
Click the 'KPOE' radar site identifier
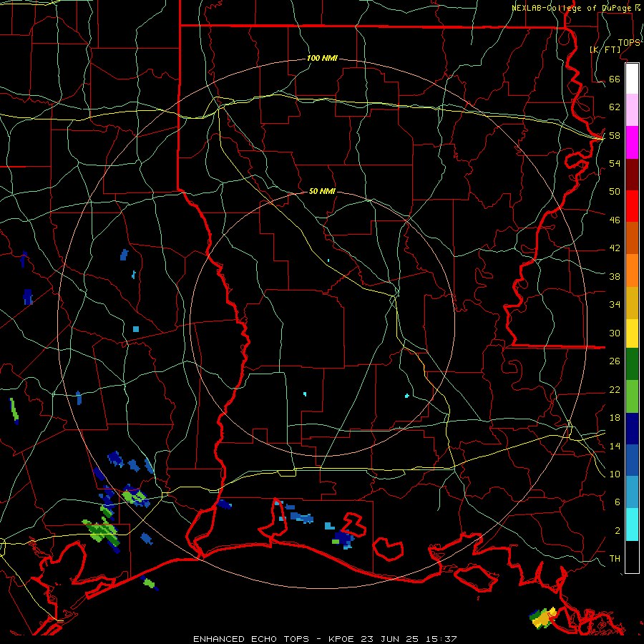click(343, 639)
